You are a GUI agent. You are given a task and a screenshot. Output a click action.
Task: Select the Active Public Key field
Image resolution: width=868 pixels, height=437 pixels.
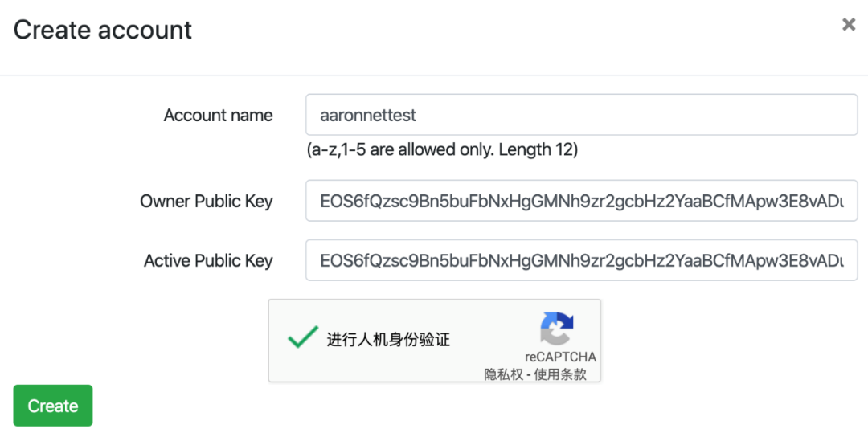(581, 260)
